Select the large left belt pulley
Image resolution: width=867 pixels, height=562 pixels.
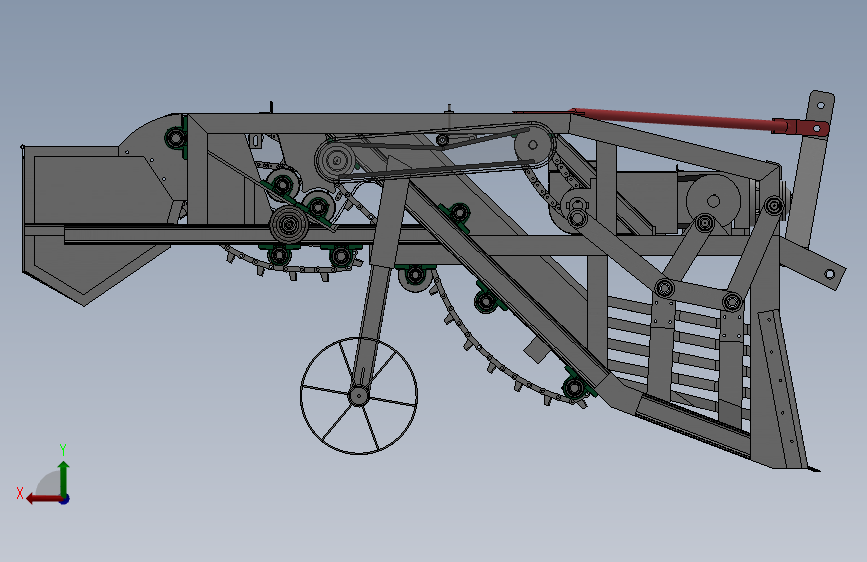click(x=335, y=161)
